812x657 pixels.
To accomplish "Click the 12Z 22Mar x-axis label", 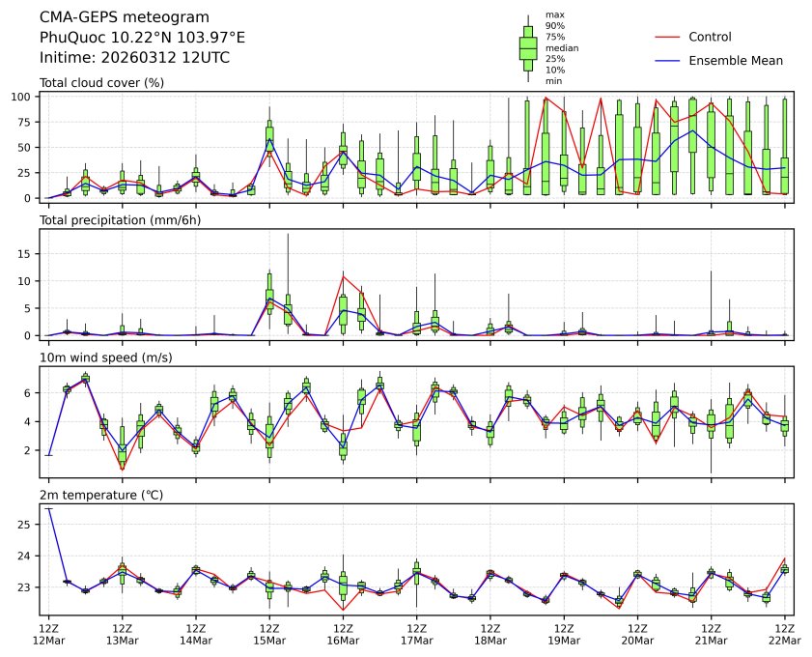I will tap(784, 634).
